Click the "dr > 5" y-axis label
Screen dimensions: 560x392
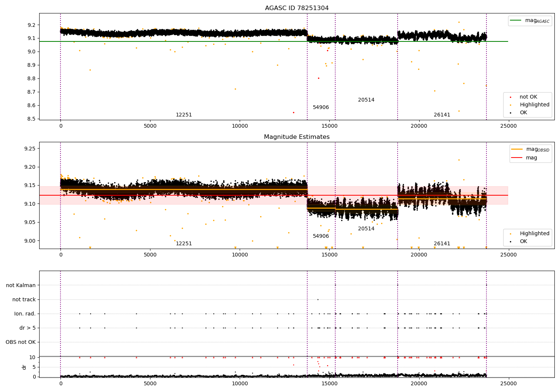click(28, 328)
